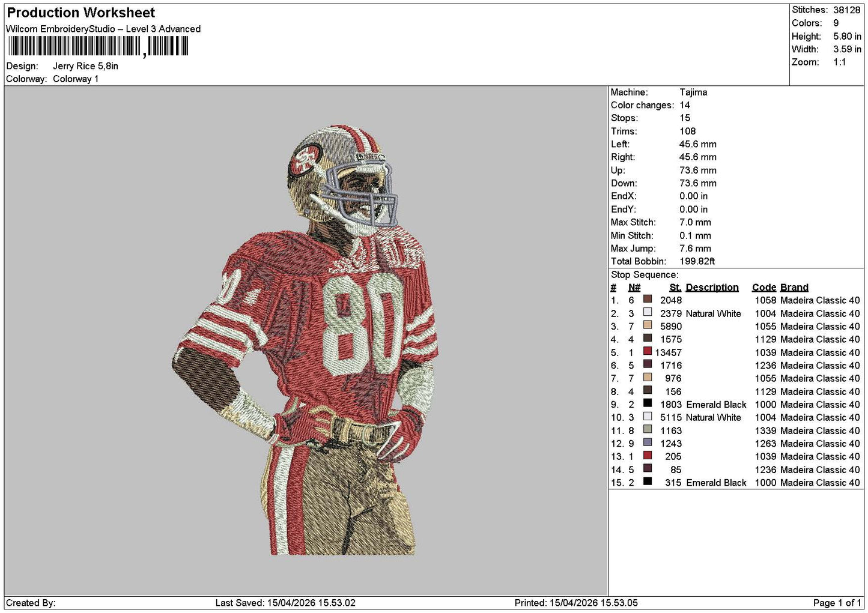Click 'Wilcom EmbroideryStudio – Level 3 Advanced' text

pos(103,29)
